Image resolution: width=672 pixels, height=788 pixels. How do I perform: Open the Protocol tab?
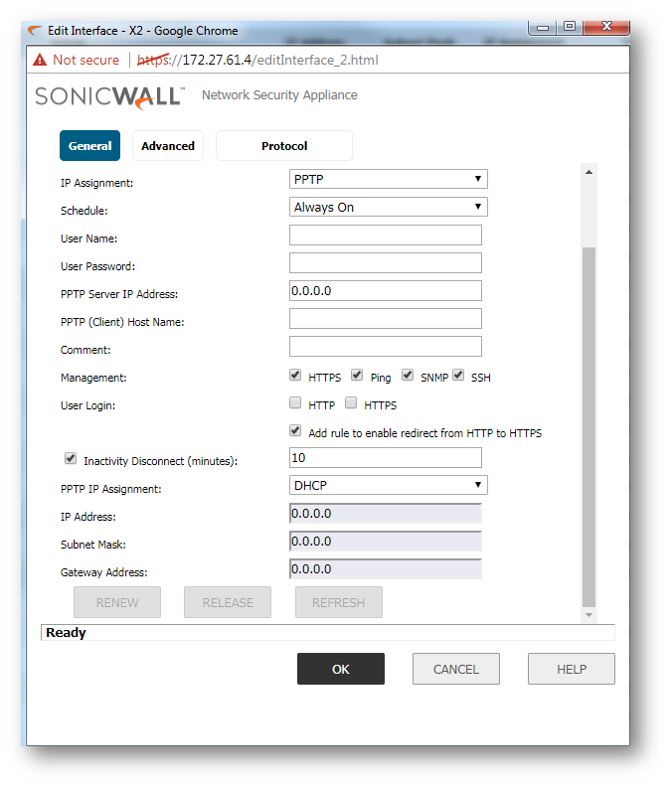point(284,146)
